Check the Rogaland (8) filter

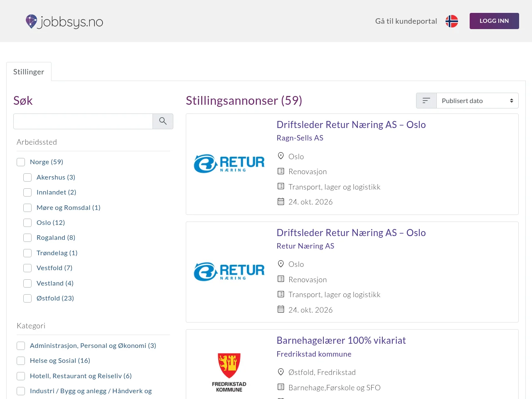tap(27, 238)
